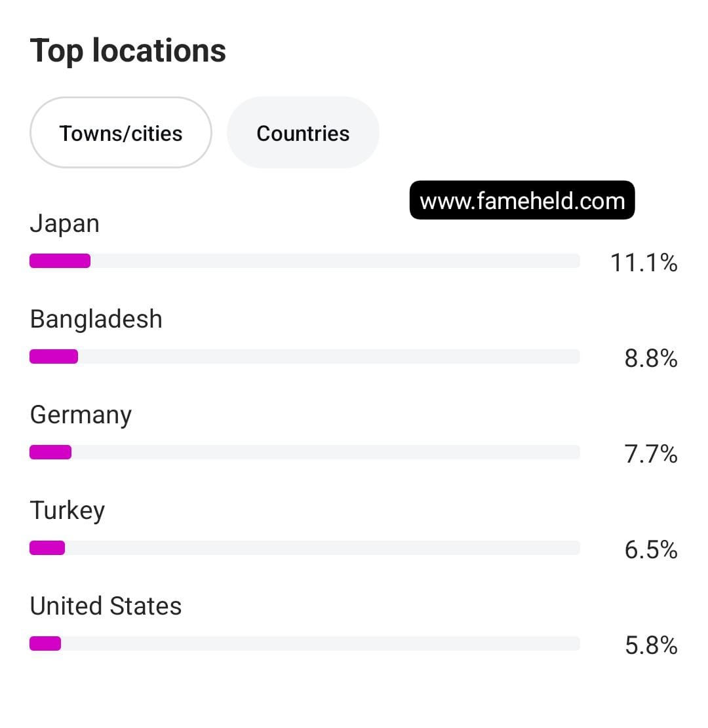Select the United States label
The height and width of the screenshot is (728, 708).
tap(106, 606)
